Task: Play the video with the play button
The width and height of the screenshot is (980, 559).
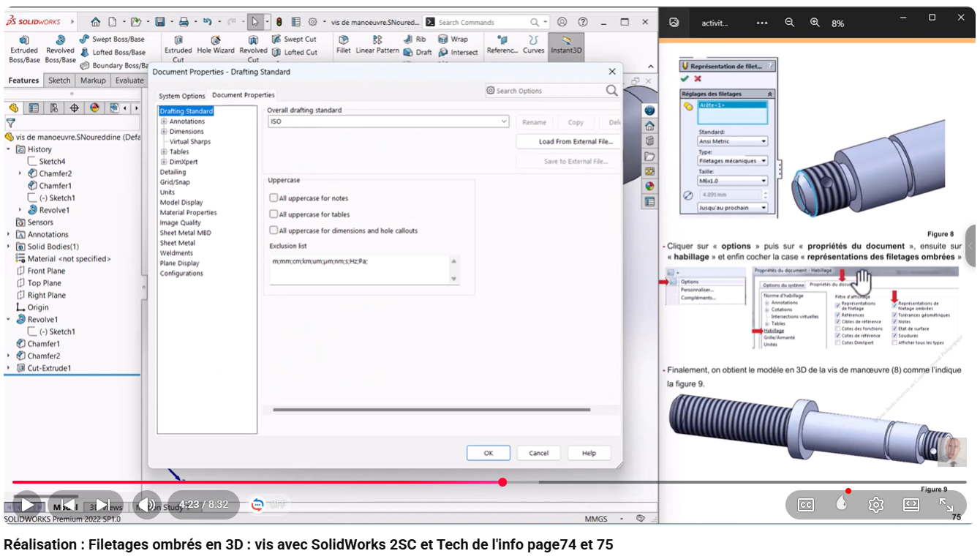Action: point(27,505)
